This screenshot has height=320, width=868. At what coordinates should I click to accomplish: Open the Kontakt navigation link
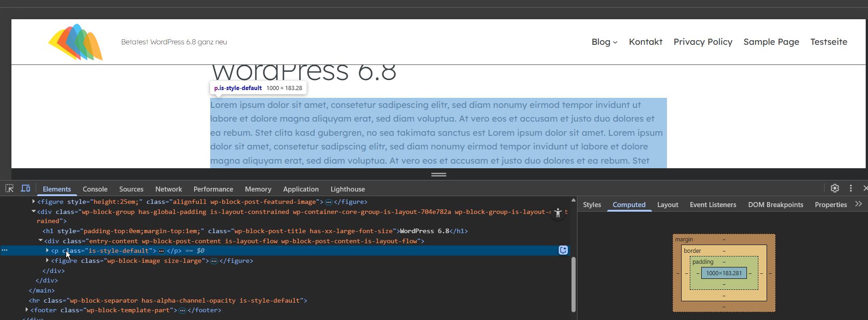coord(646,42)
